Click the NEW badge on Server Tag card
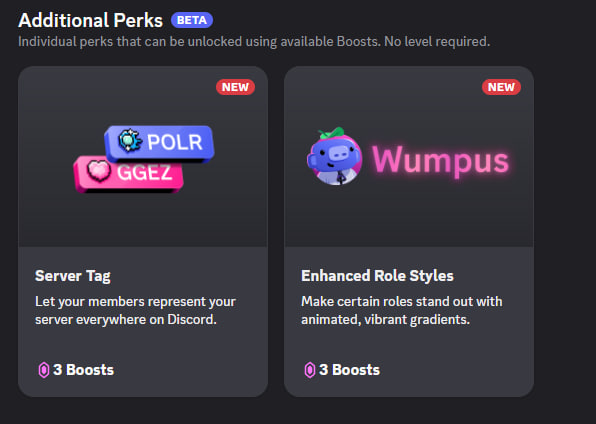The width and height of the screenshot is (596, 424). coord(235,87)
